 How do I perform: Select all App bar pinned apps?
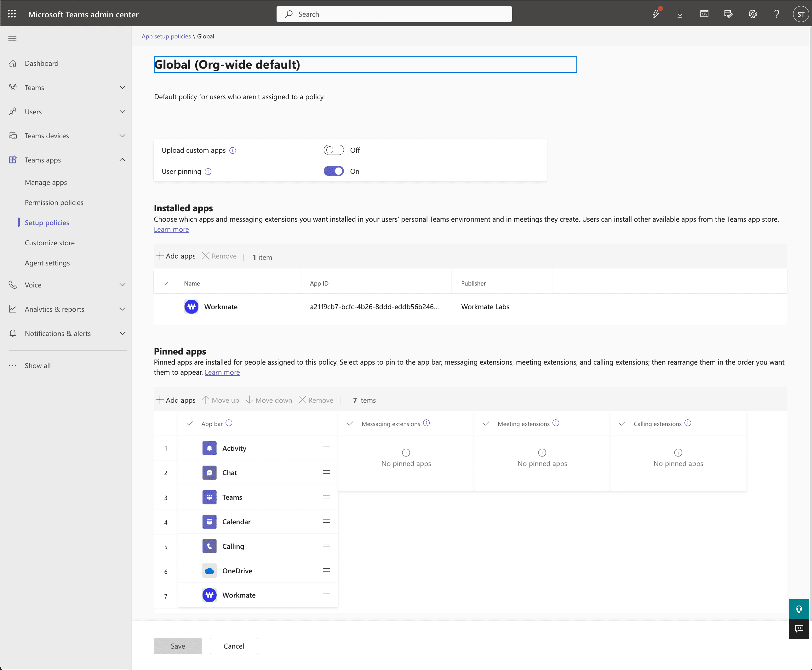[190, 424]
